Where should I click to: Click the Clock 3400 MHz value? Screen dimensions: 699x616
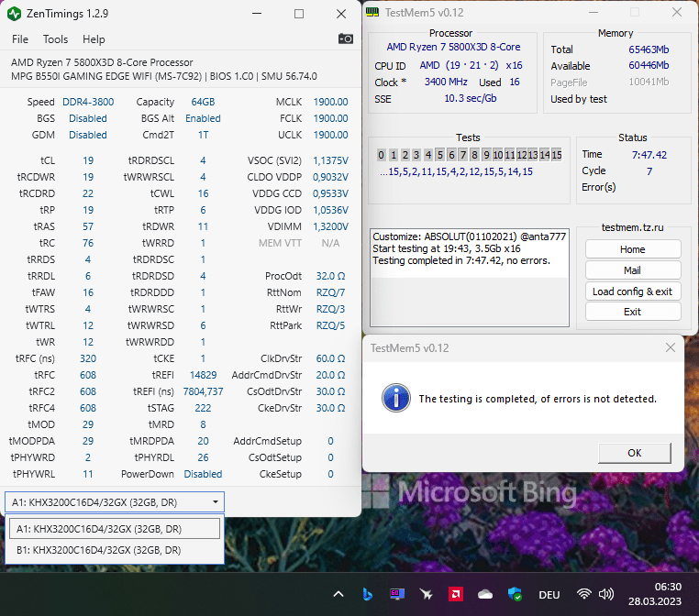[446, 82]
